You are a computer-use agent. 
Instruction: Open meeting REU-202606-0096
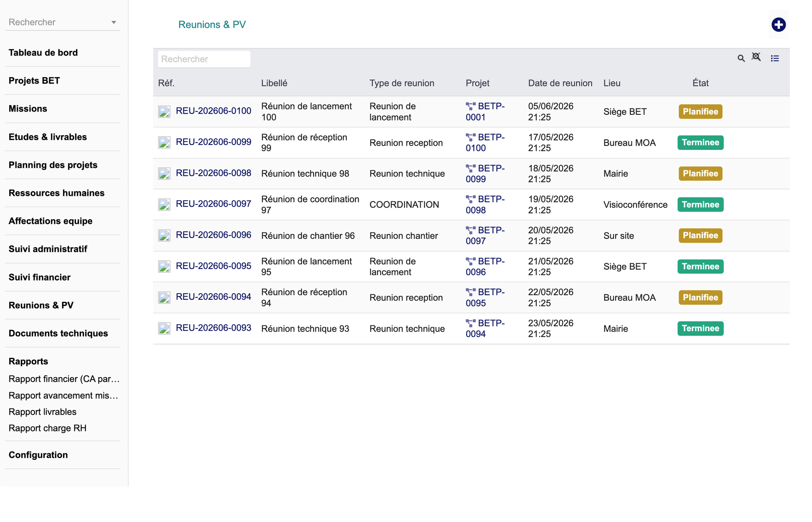[214, 235]
